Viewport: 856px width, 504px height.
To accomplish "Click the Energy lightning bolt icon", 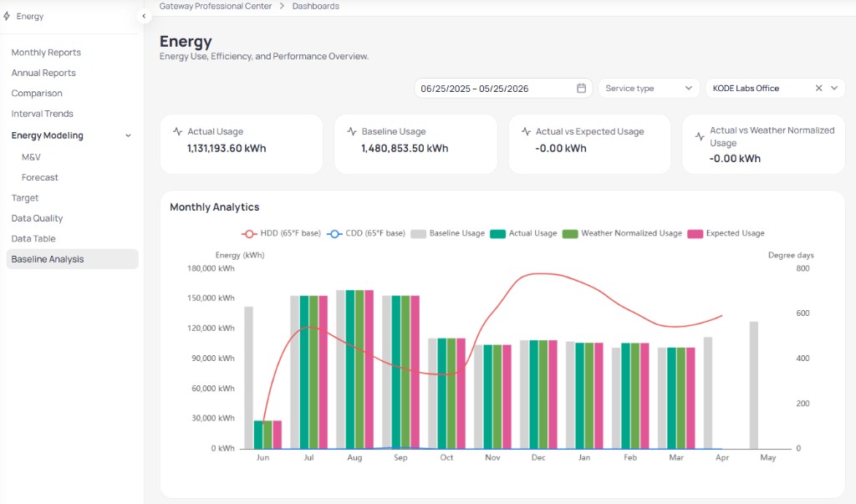I will [7, 16].
